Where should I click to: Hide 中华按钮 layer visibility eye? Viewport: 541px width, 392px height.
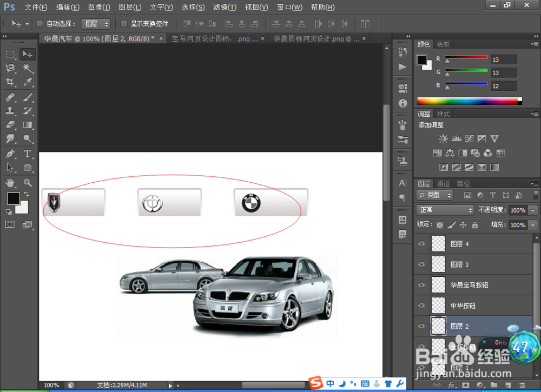[x=421, y=305]
